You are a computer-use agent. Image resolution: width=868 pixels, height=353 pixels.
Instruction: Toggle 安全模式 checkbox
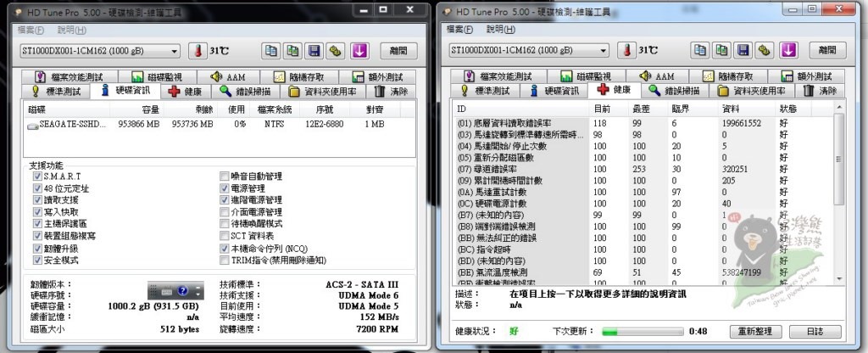pos(37,260)
